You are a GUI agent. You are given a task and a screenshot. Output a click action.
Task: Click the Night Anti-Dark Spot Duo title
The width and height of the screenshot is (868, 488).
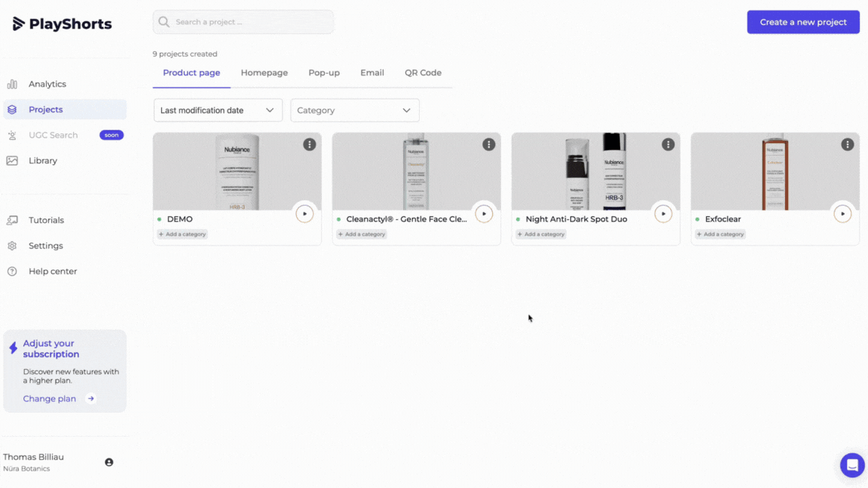[576, 219]
